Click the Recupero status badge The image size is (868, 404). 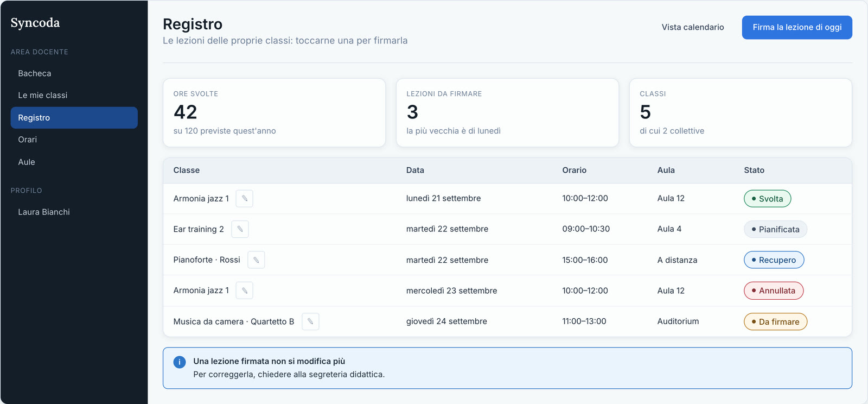click(774, 260)
